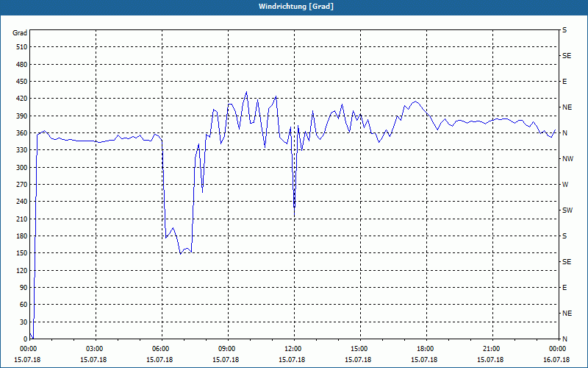The width and height of the screenshot is (588, 368).
Task: Select the '90' y-axis value
Action: click(x=24, y=288)
